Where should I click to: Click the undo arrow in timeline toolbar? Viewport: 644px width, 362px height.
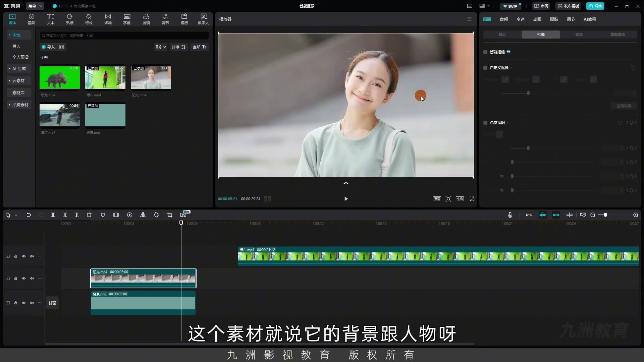pos(29,215)
